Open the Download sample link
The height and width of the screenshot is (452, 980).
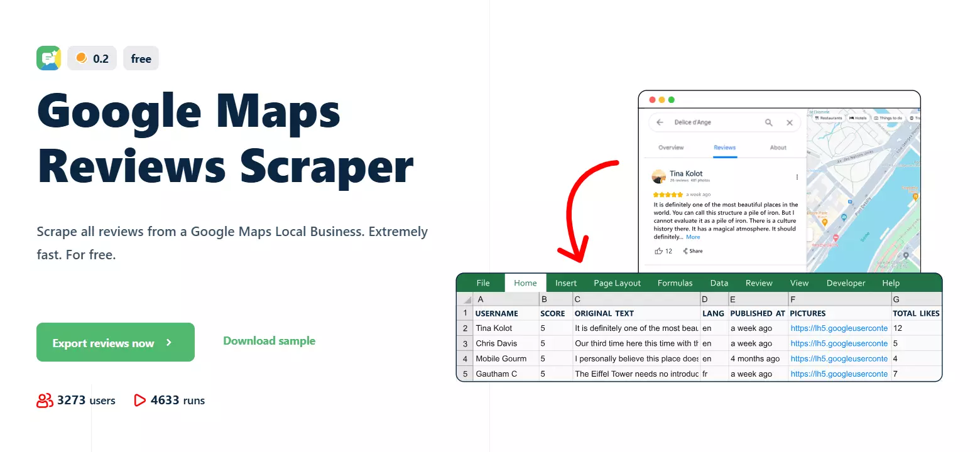[269, 341]
